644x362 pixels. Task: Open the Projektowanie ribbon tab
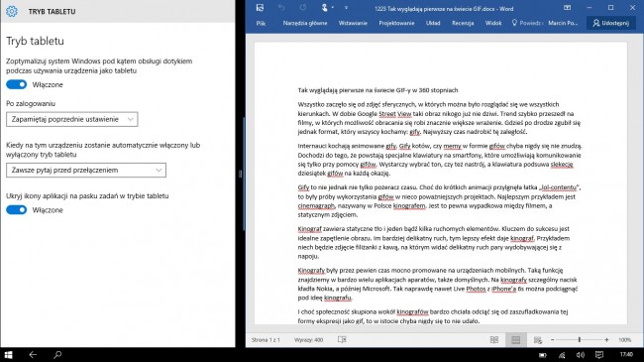coord(396,24)
